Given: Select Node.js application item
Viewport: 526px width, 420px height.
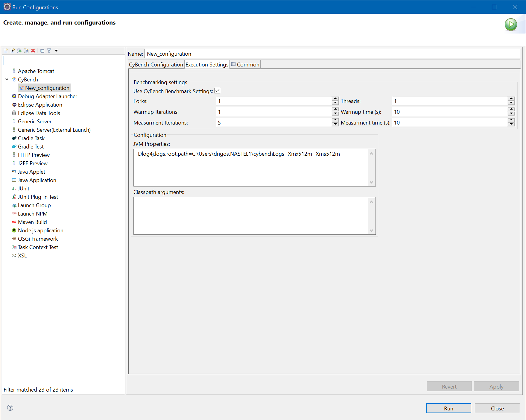Looking at the screenshot, I should click(41, 230).
